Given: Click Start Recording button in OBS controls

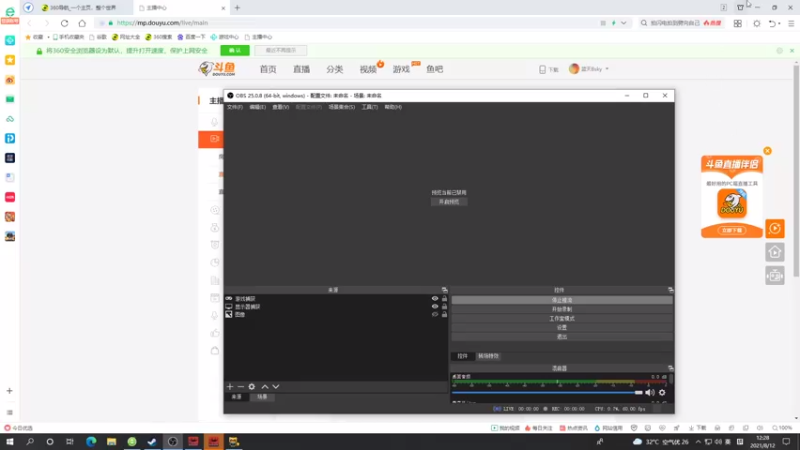Looking at the screenshot, I should click(562, 309).
